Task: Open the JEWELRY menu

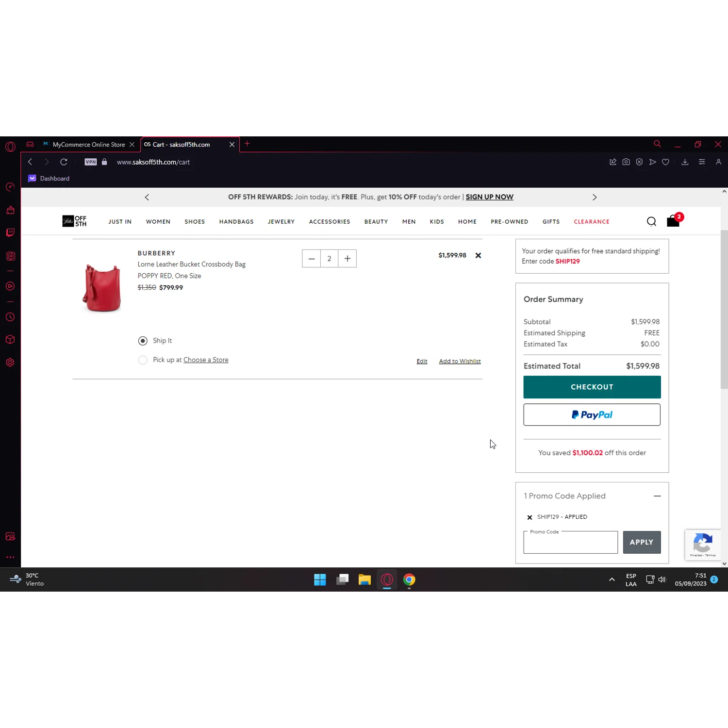Action: (x=281, y=222)
